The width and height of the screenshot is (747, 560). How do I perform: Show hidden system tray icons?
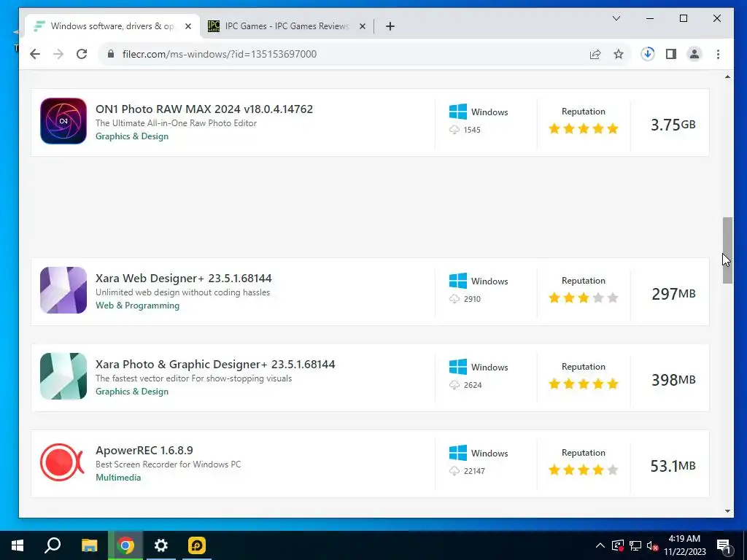pyautogui.click(x=600, y=545)
